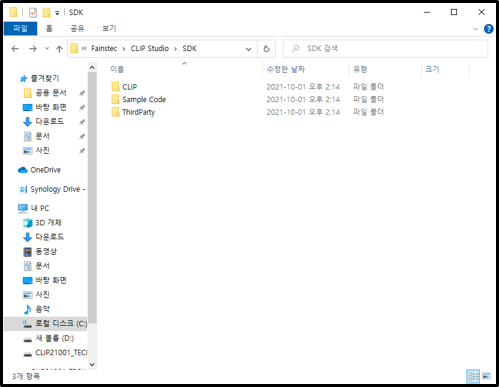Expand the ribbon with the chevron

point(475,29)
